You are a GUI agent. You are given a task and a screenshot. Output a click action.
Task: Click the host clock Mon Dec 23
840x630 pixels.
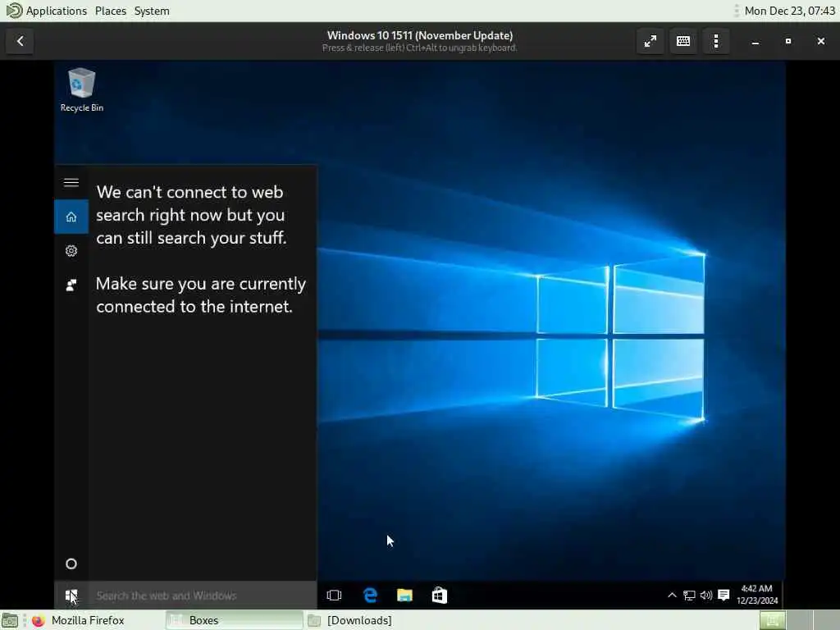[x=790, y=11]
